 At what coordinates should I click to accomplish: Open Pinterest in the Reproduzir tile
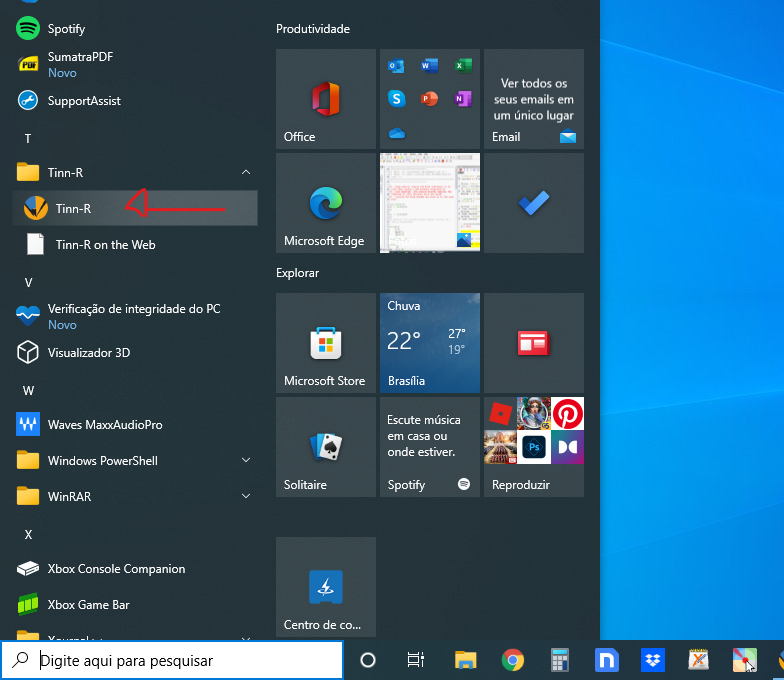click(568, 414)
